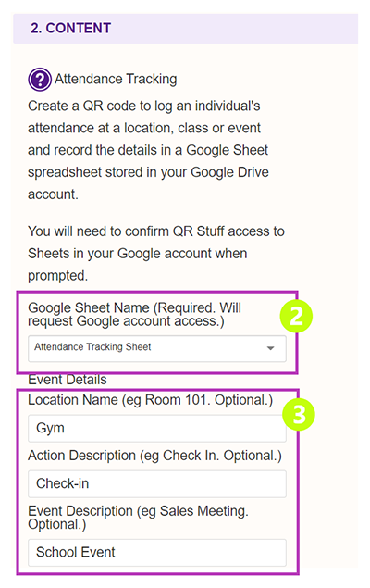Click the Action Description field containing 'Check-in'
Screen dimensions: 370x588
pos(157,483)
